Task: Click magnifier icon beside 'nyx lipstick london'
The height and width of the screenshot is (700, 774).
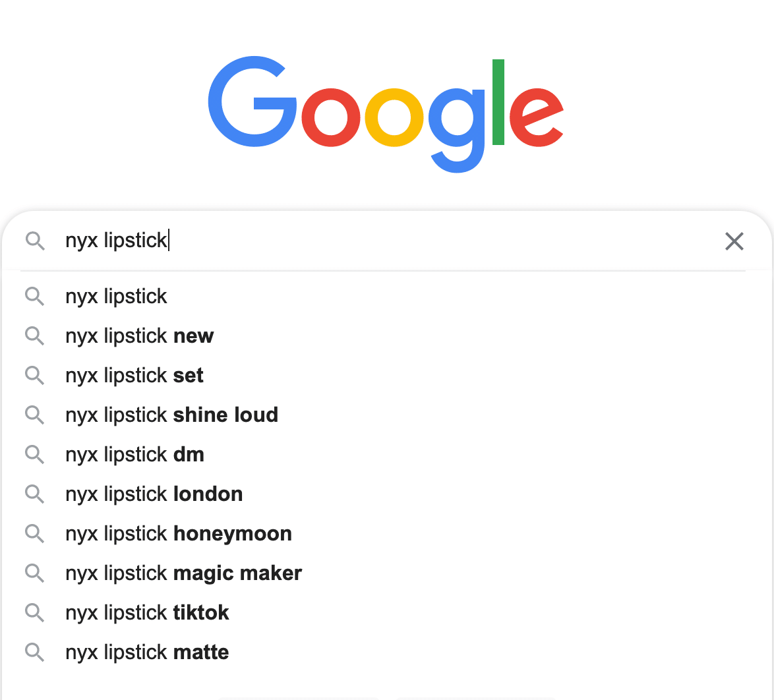Action: tap(34, 494)
